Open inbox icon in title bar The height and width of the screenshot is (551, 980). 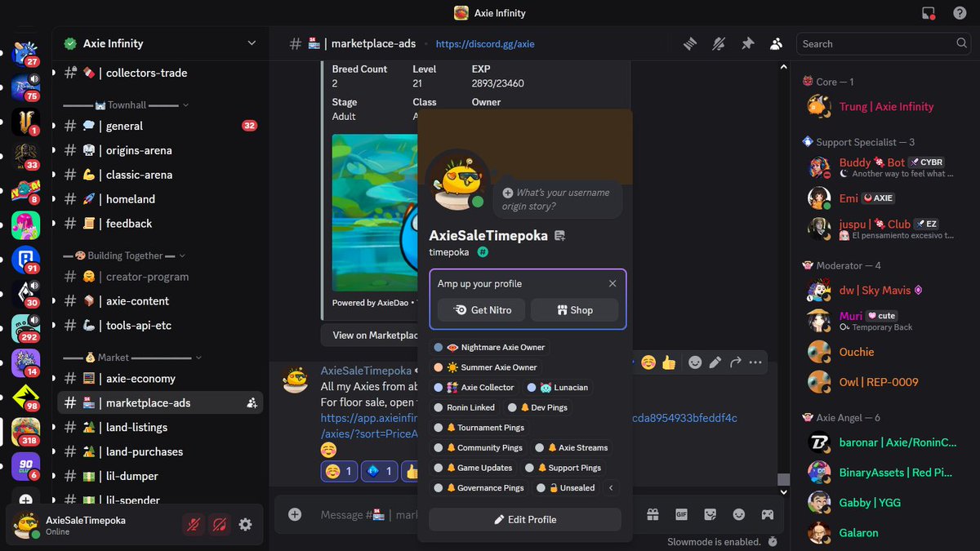pyautogui.click(x=928, y=13)
